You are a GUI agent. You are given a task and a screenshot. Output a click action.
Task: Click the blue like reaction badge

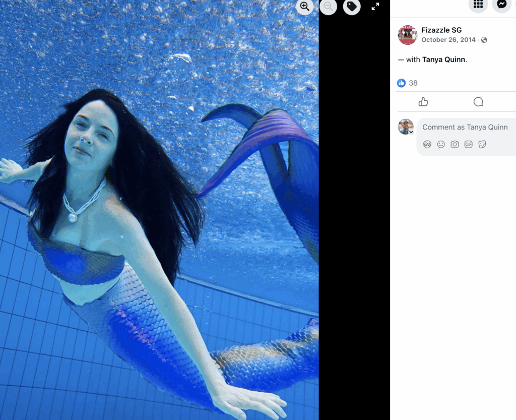(401, 83)
